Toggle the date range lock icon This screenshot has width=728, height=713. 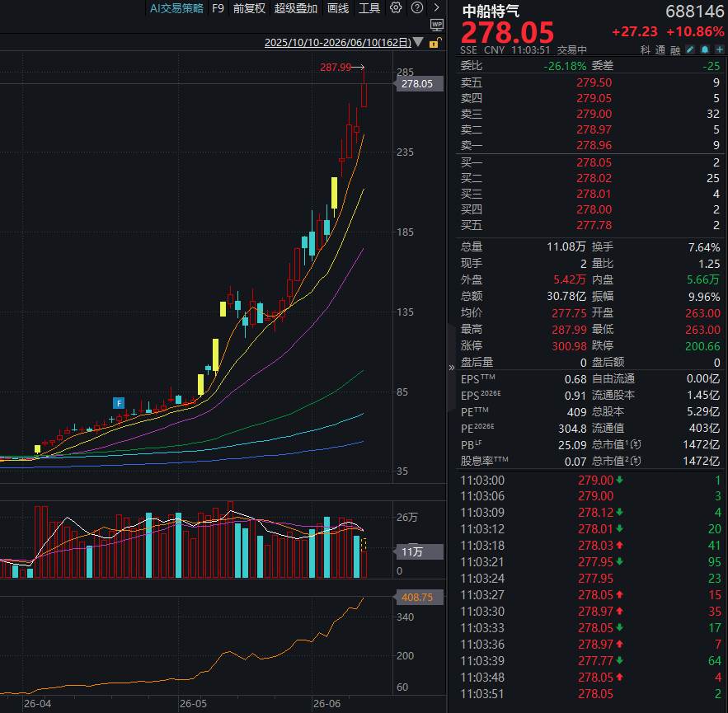434,43
